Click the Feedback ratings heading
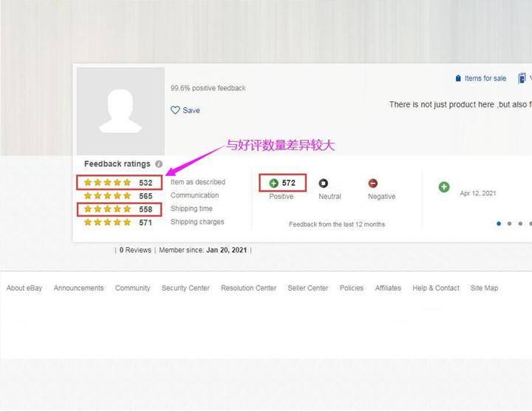Image resolution: width=532 pixels, height=412 pixels. 117,164
